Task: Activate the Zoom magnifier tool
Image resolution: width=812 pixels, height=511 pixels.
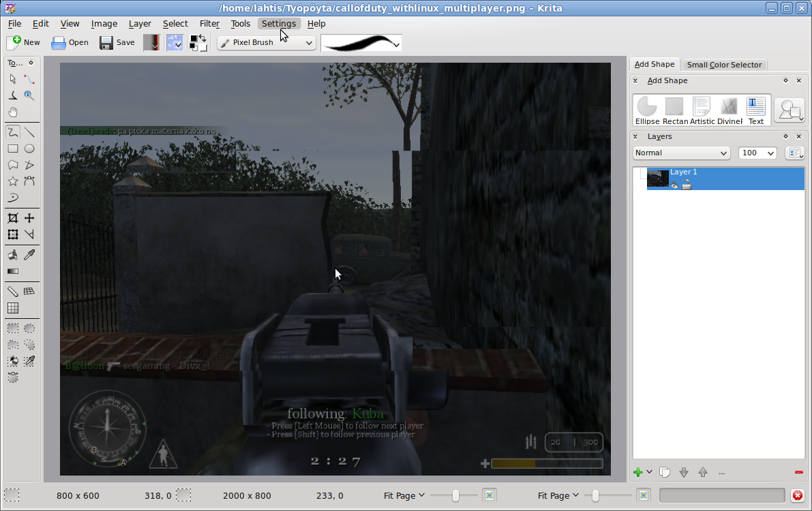Action: point(29,96)
